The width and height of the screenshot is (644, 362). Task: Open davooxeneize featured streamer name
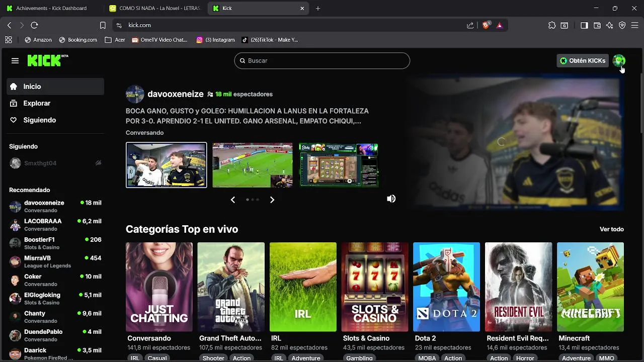click(x=176, y=94)
